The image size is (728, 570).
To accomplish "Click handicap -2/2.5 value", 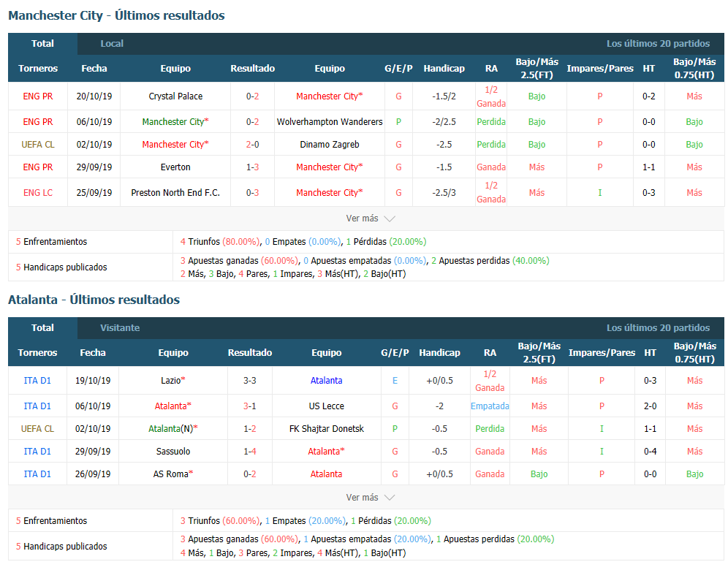I will pyautogui.click(x=444, y=121).
